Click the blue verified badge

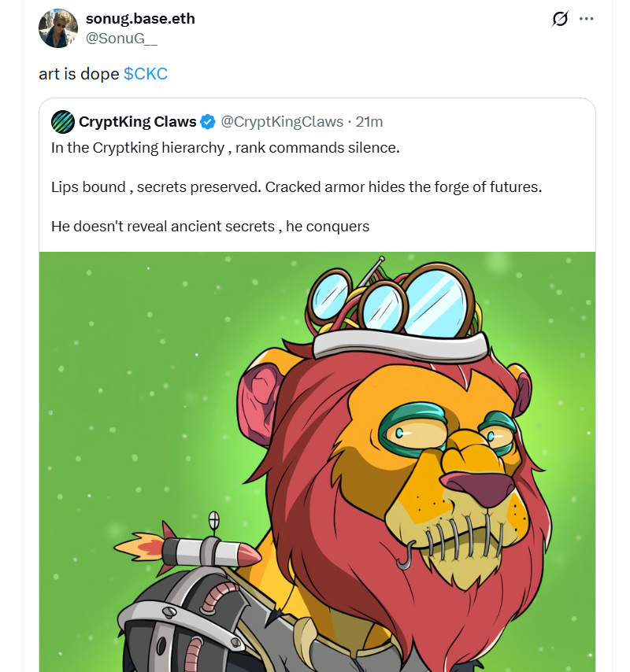tap(208, 122)
